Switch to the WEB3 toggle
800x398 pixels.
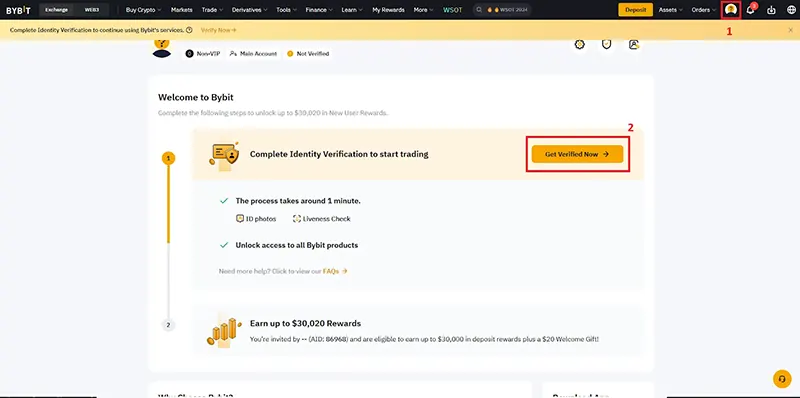(92, 10)
